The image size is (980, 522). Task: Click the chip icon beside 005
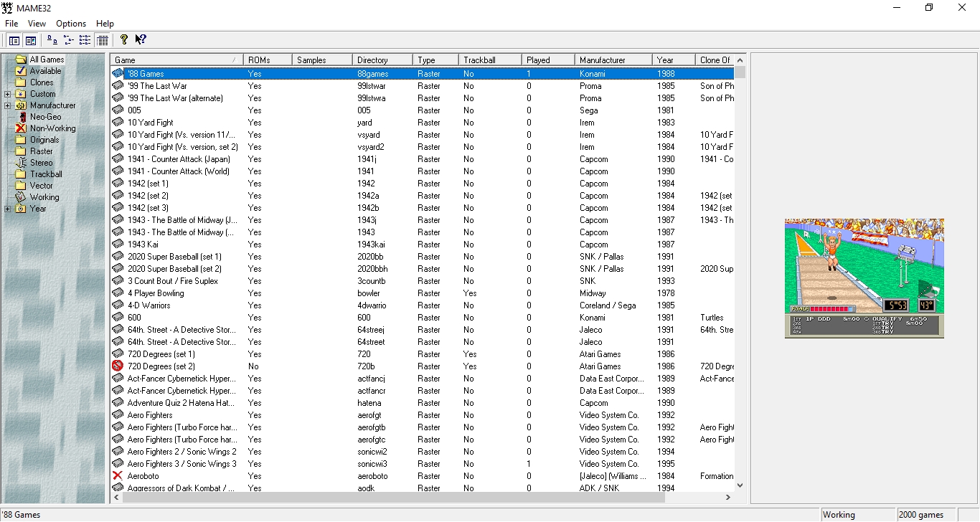[118, 110]
